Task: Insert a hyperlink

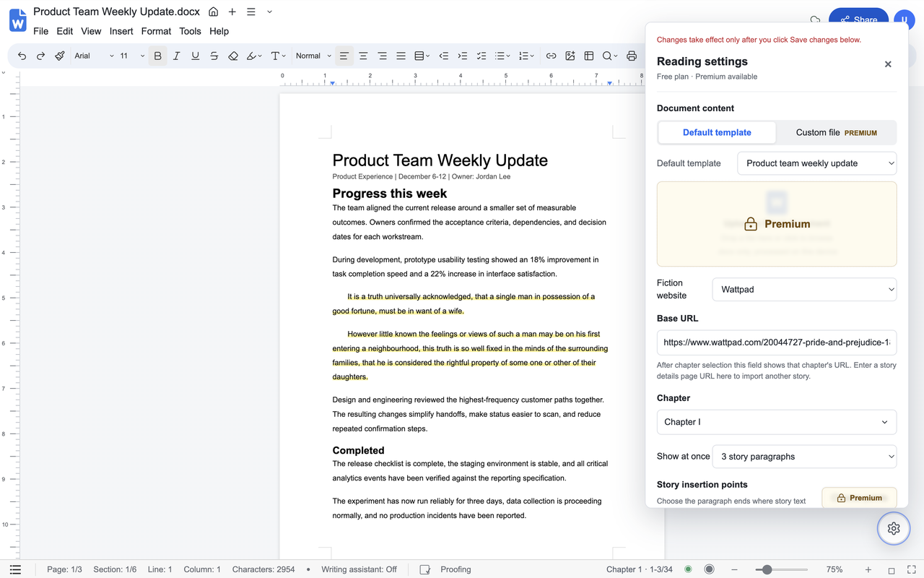Action: point(551,56)
